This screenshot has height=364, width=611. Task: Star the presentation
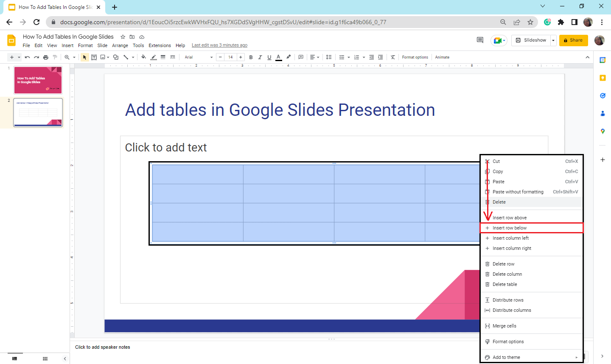pyautogui.click(x=123, y=37)
